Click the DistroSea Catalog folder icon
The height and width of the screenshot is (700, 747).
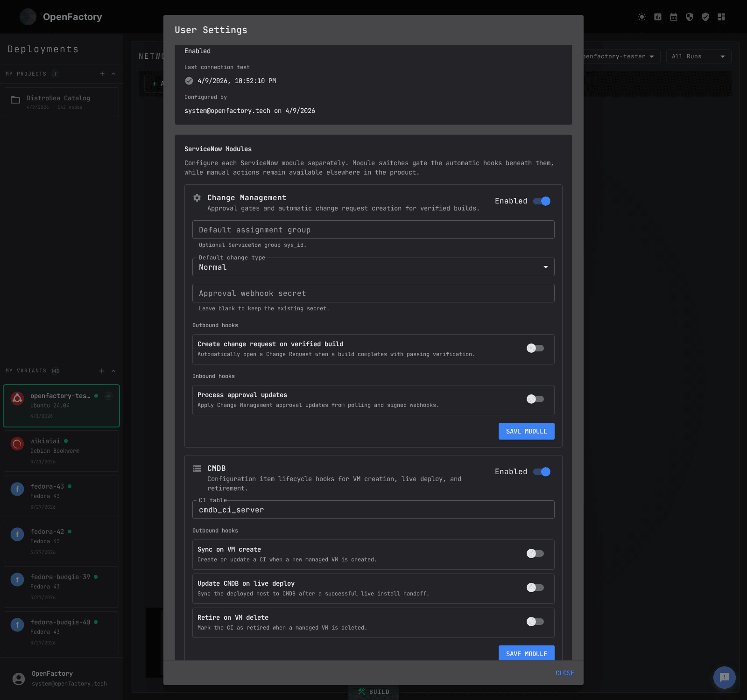coord(15,100)
